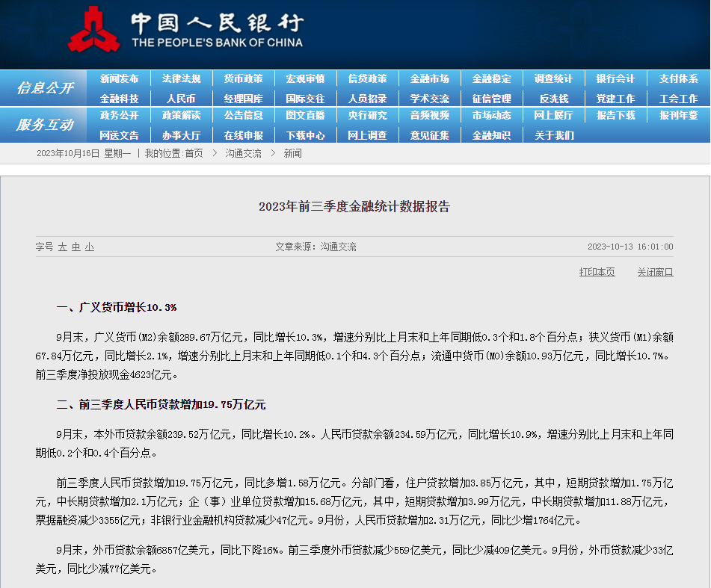
Task: Navigate to 调查统计 section
Action: click(553, 78)
